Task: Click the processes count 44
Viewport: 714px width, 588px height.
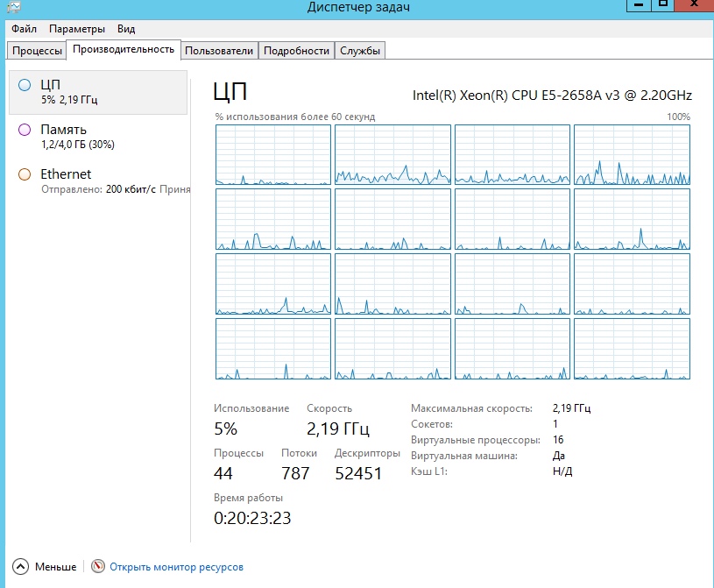Action: [x=223, y=473]
